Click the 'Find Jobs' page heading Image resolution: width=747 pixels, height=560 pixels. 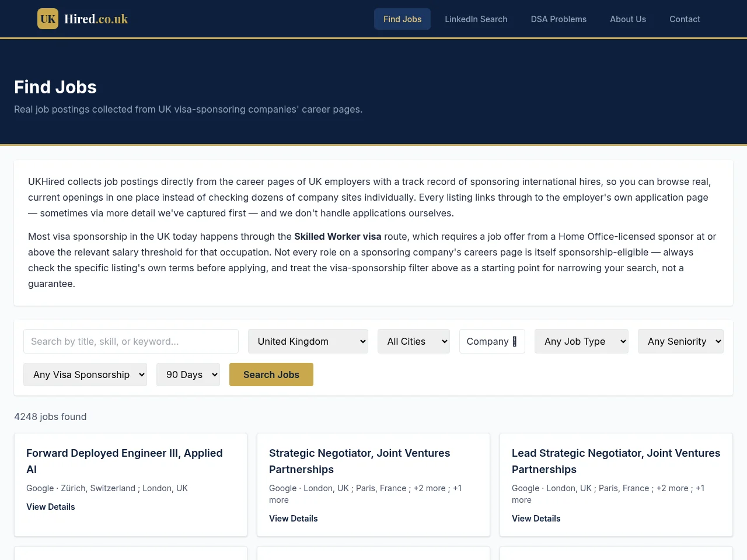(x=55, y=87)
